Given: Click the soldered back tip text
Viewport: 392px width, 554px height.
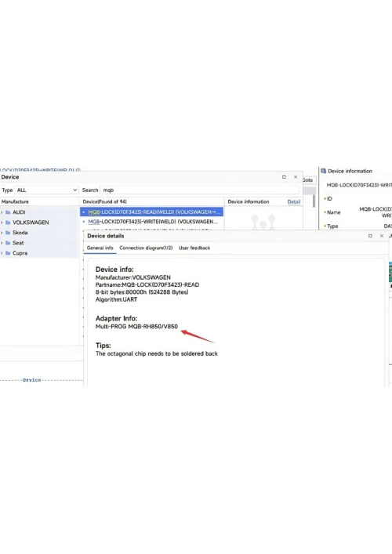Looking at the screenshot, I should pyautogui.click(x=157, y=353).
